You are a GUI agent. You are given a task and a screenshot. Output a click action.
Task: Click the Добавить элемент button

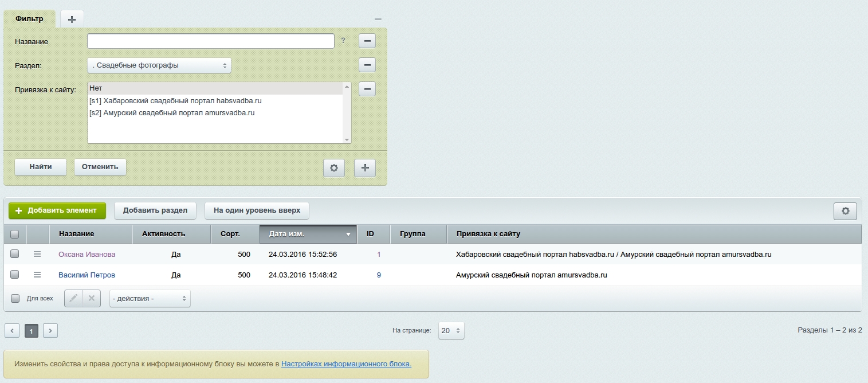point(57,210)
